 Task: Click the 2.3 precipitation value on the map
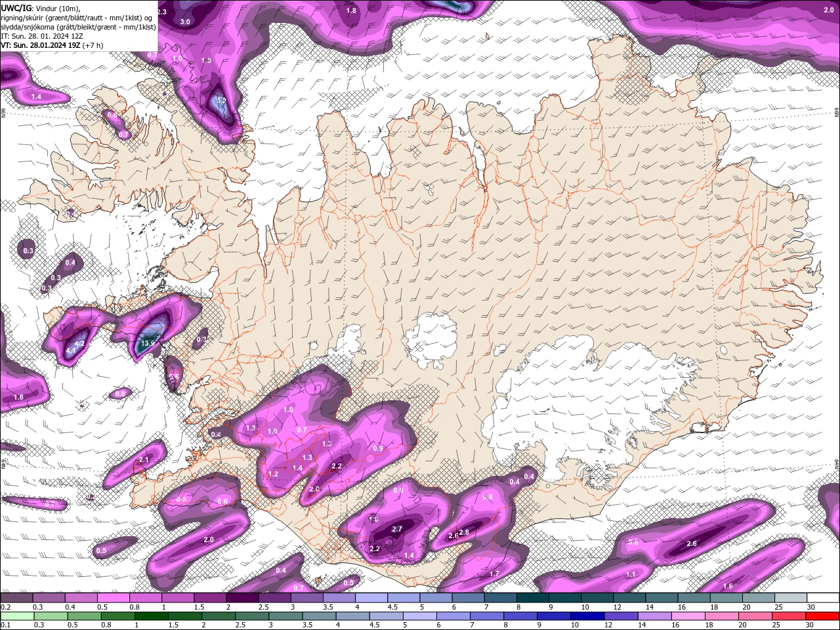161,12
